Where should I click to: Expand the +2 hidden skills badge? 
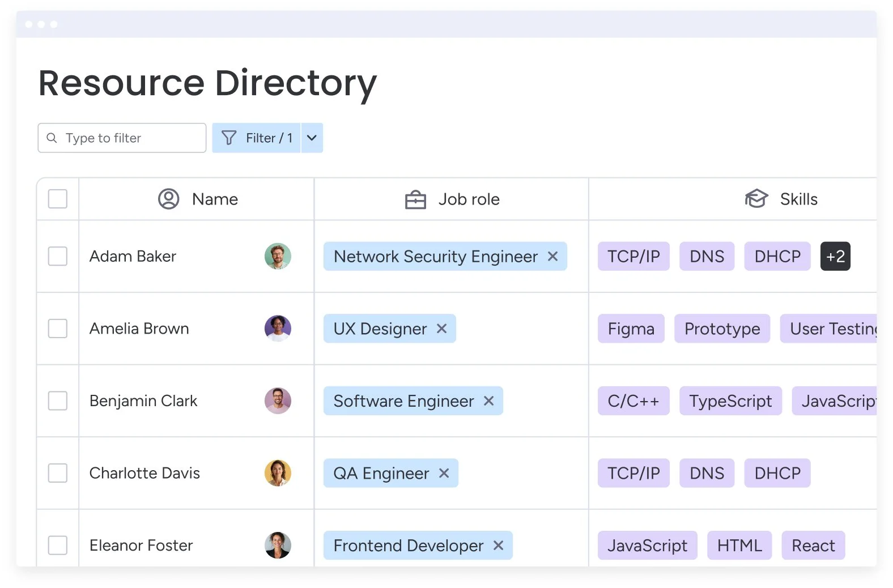(835, 257)
